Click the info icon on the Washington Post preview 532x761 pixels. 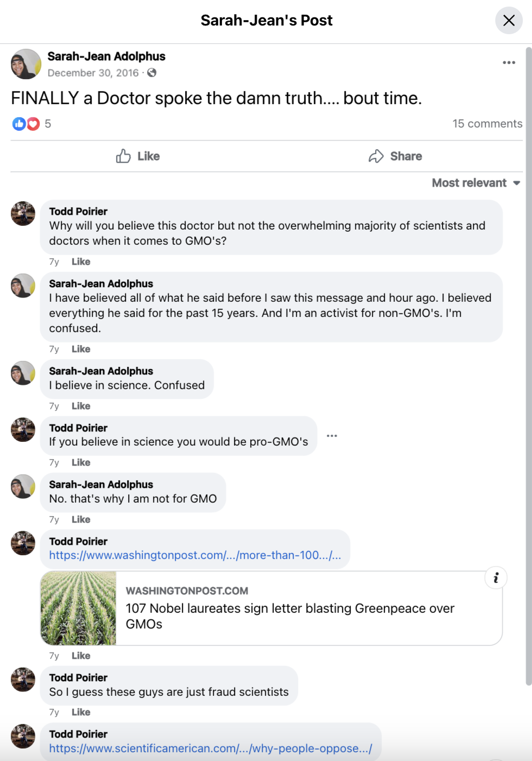click(x=496, y=578)
